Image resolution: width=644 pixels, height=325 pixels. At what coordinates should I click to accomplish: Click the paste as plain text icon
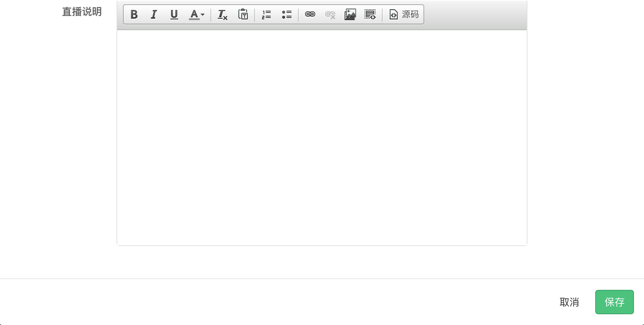click(243, 14)
